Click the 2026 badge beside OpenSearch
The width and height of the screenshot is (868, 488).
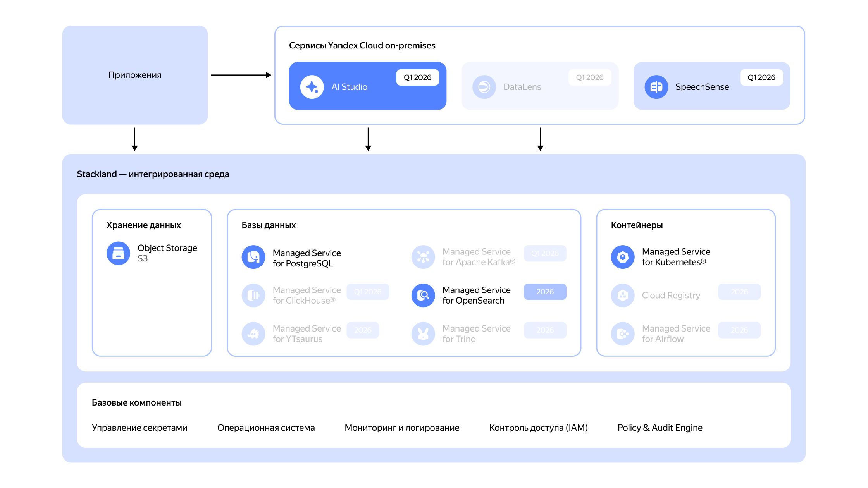(545, 292)
